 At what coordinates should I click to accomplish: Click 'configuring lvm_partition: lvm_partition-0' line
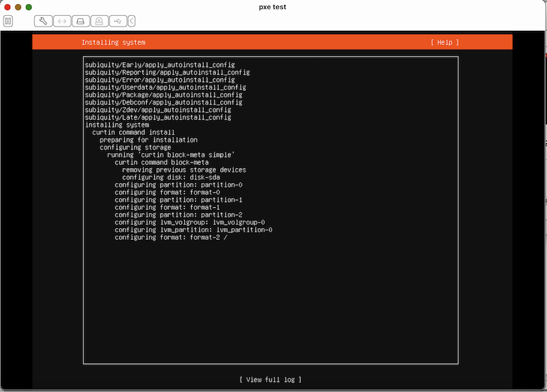click(194, 229)
